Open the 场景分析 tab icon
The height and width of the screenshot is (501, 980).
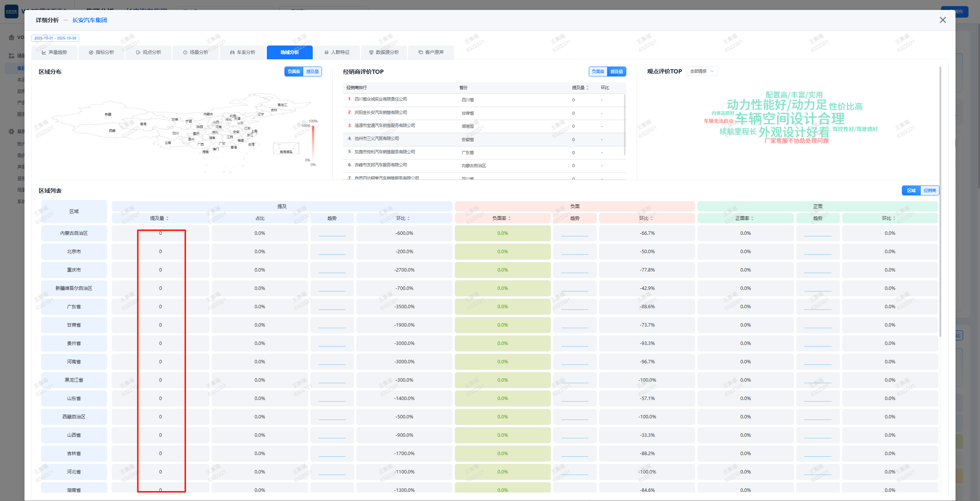point(185,52)
